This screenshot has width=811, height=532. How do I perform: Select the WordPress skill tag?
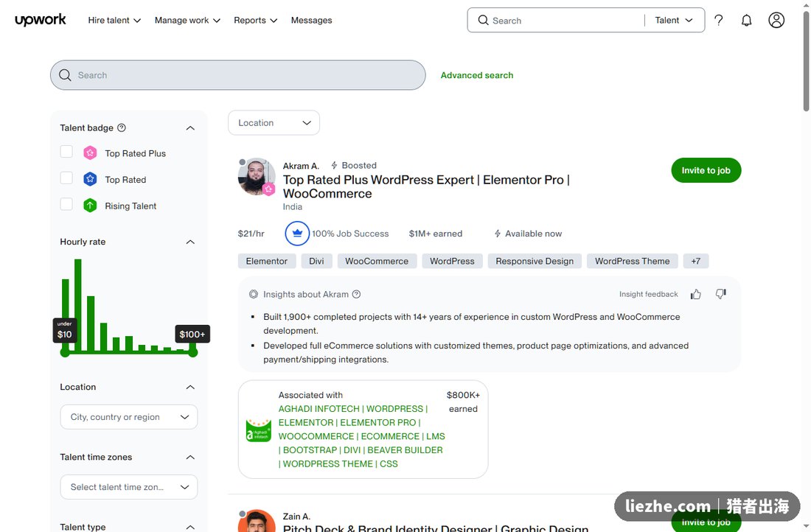pos(452,261)
